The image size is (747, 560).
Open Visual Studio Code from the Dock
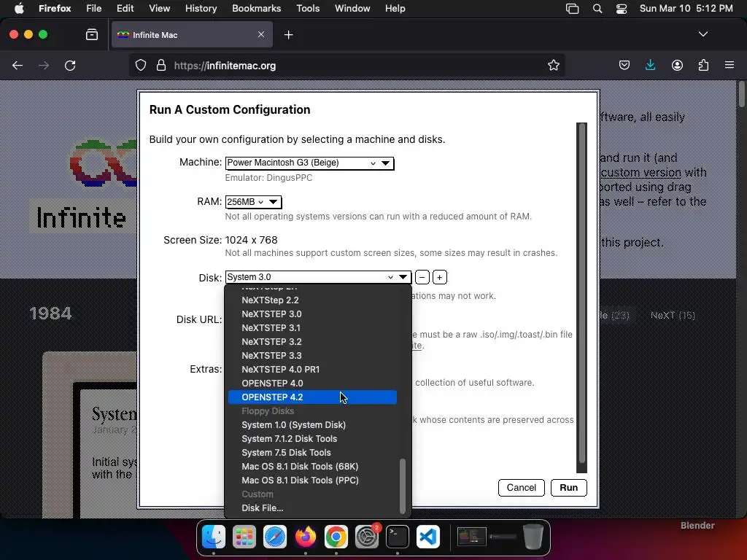click(427, 537)
